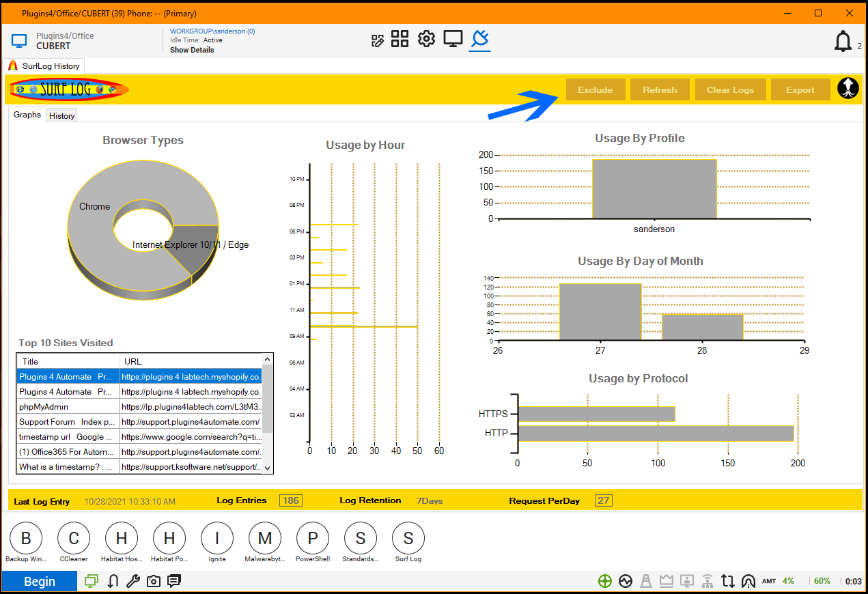Open the Standards plugin circle
The image size is (868, 594).
(x=361, y=538)
